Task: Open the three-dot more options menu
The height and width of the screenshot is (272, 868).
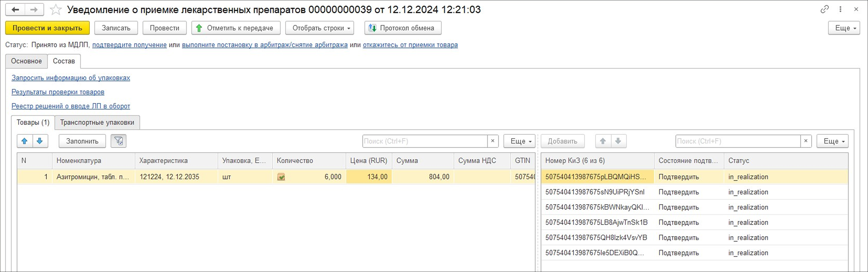Action: (840, 9)
